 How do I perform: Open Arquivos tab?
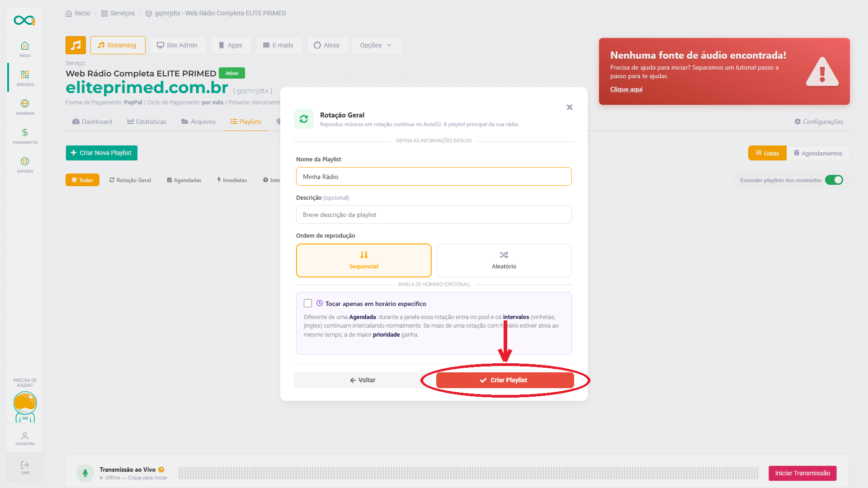click(x=198, y=122)
